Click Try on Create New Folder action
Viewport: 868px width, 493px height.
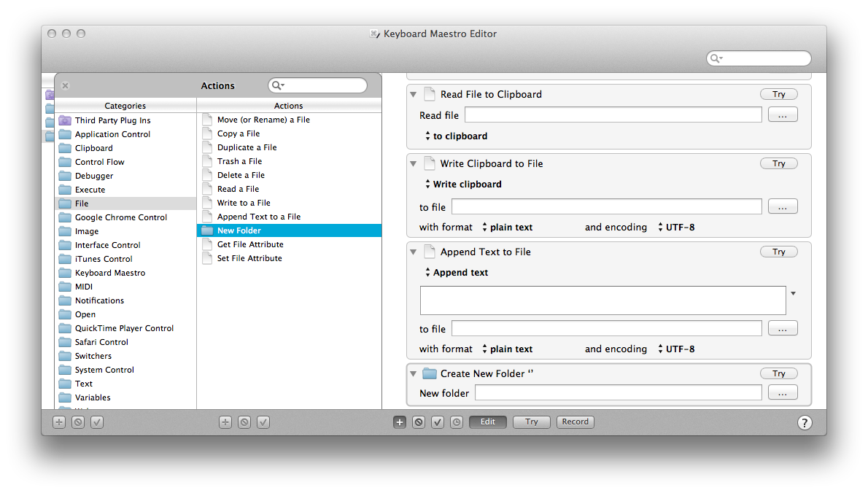[x=779, y=373]
